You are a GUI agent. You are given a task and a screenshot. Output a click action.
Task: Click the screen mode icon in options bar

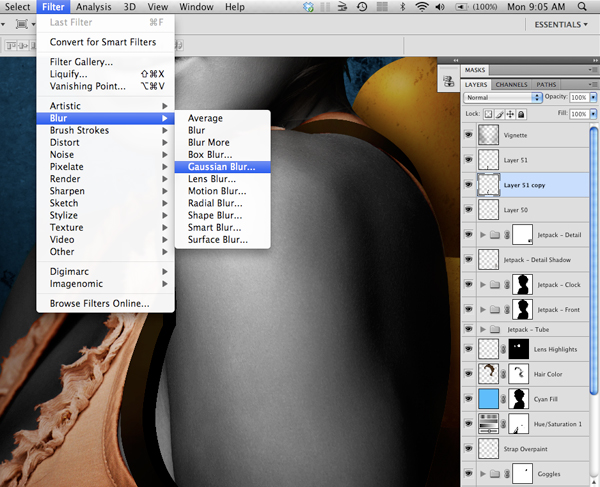(x=22, y=24)
